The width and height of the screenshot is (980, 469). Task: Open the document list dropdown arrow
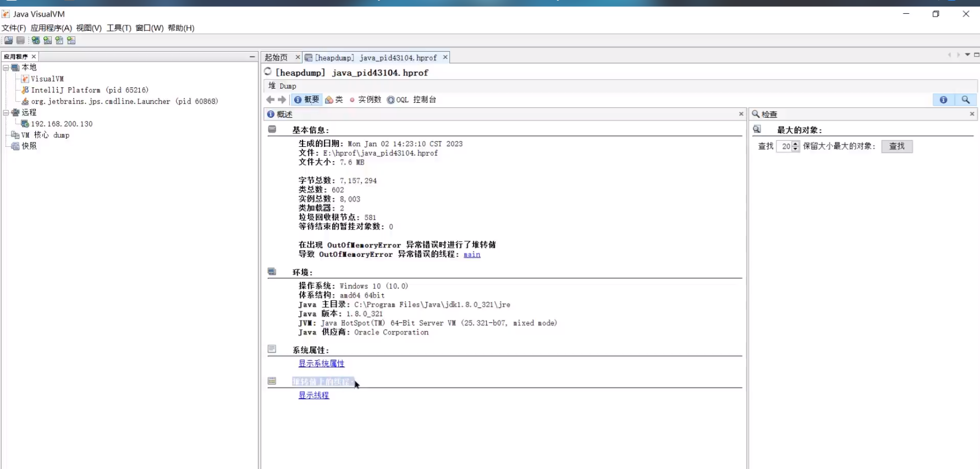pos(967,55)
